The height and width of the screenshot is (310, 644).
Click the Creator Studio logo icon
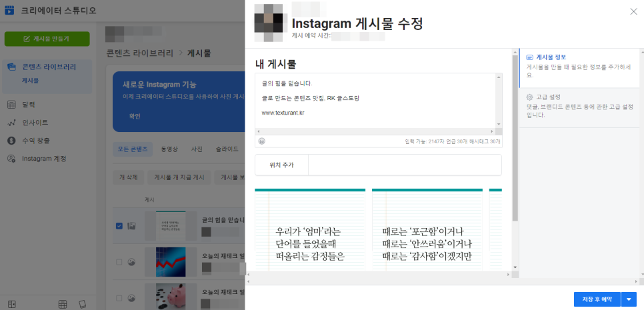click(x=9, y=10)
